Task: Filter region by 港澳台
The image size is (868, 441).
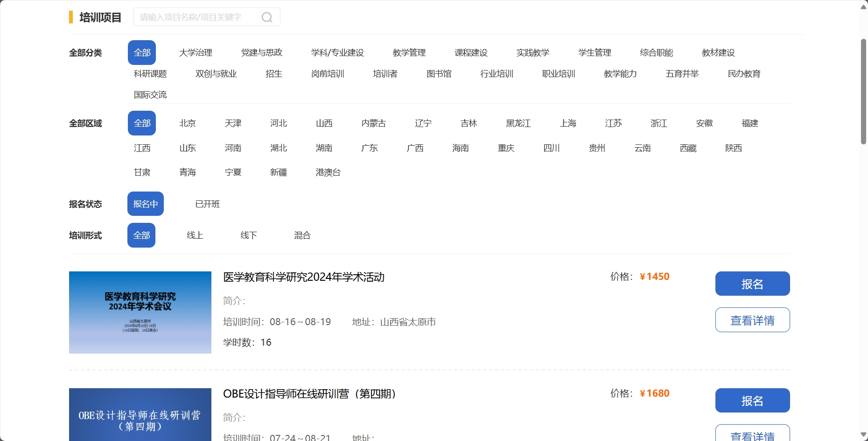Action: coord(328,172)
